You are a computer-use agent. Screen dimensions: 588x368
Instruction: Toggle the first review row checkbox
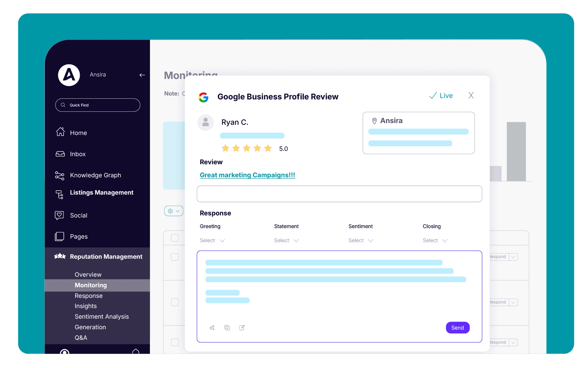click(x=175, y=257)
